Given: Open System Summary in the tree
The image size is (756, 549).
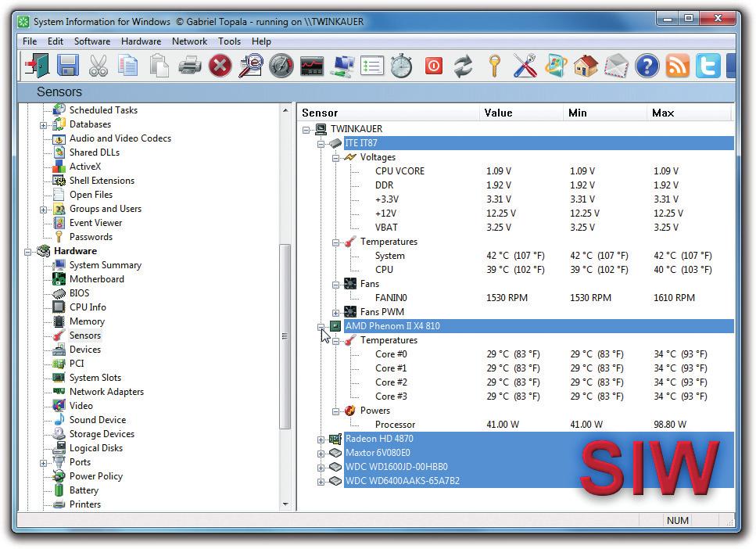Looking at the screenshot, I should (x=105, y=265).
